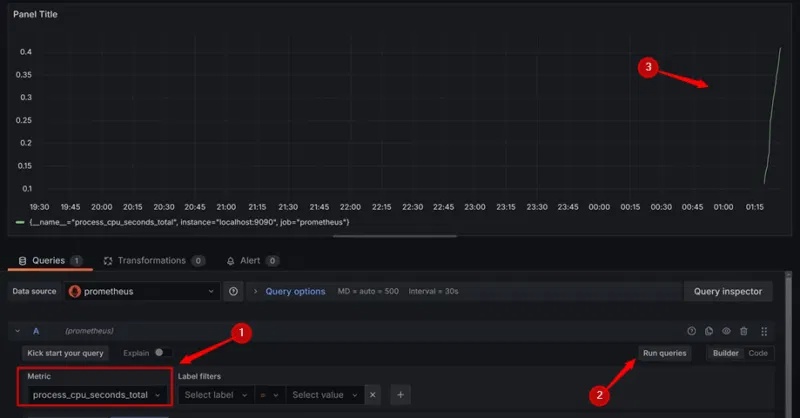Open query help icon on row A

pos(691,331)
